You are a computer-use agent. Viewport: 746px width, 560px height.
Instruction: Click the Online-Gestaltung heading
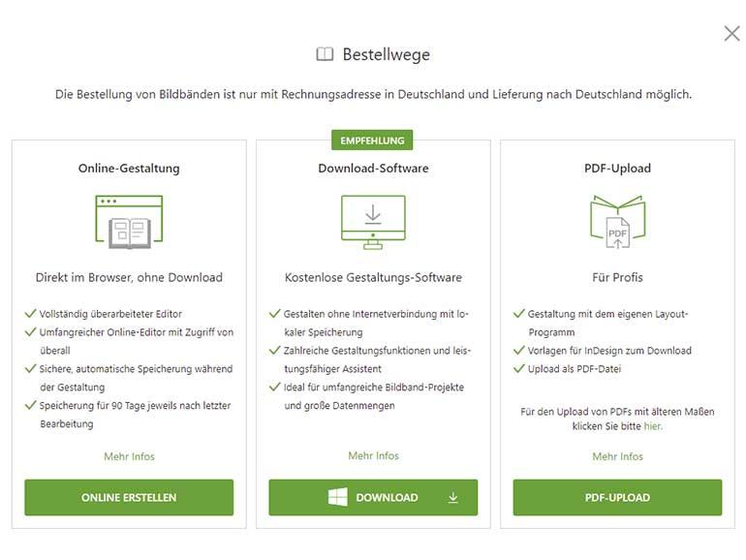point(129,168)
